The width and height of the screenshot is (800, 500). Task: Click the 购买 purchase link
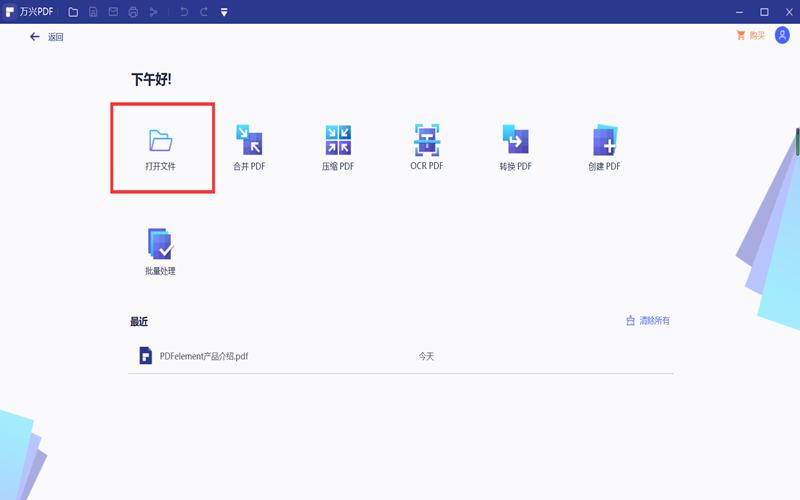[750, 36]
